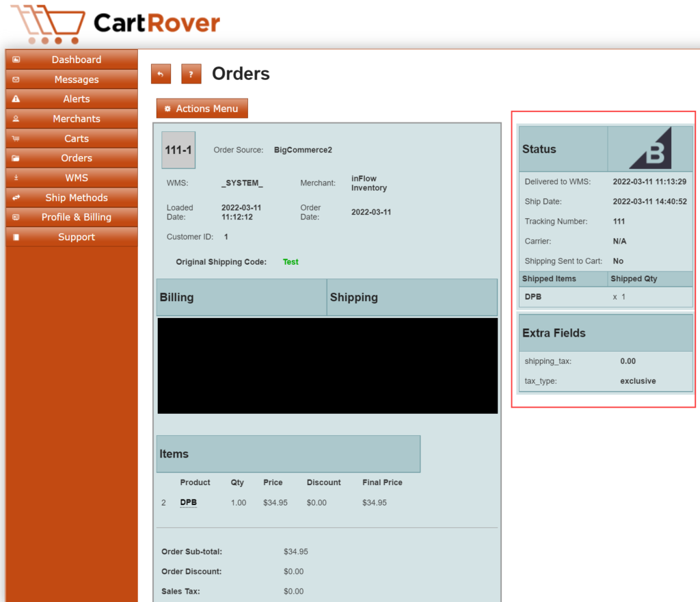
Task: Click the Profile & Billing icon
Action: [16, 217]
